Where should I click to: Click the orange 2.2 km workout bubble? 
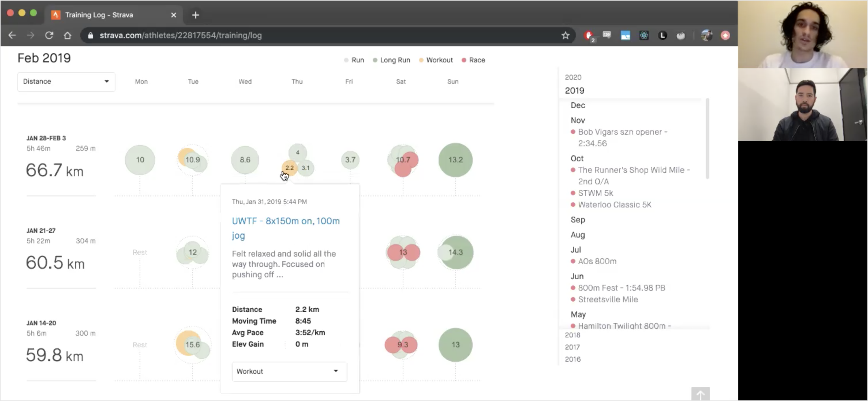pyautogui.click(x=289, y=168)
